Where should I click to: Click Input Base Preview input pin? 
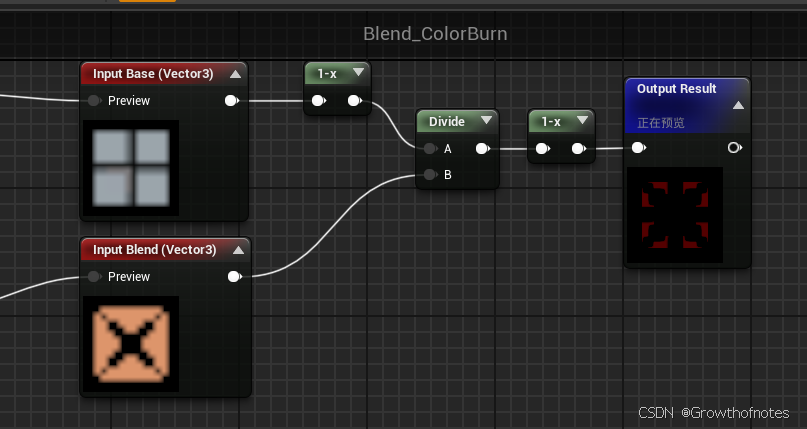click(94, 100)
